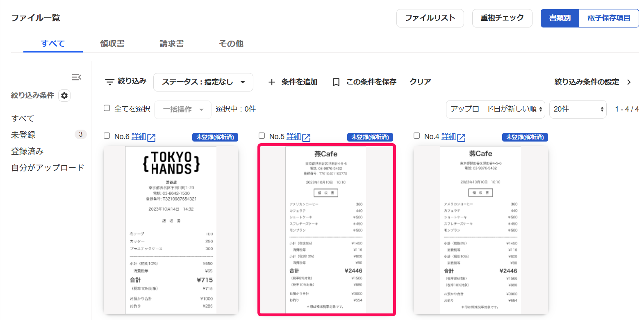Viewport: 644px width, 320px height.
Task: Select 自分がアップロード in the sidebar filters
Action: point(48,167)
